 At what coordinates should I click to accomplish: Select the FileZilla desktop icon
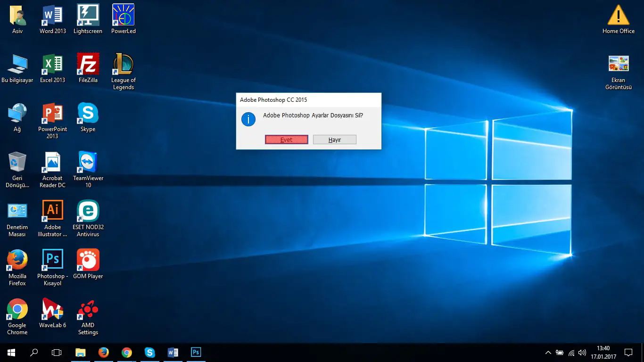[x=88, y=65]
